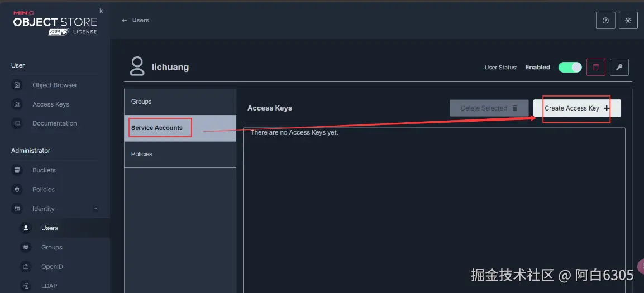Click the LDAP login icon in sidebar
Image resolution: width=644 pixels, height=293 pixels.
point(26,286)
